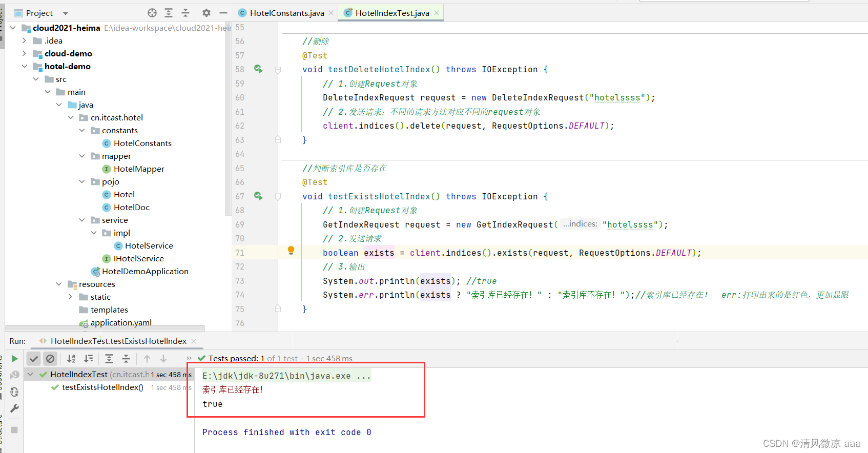Select HotelService class in impl

point(149,245)
